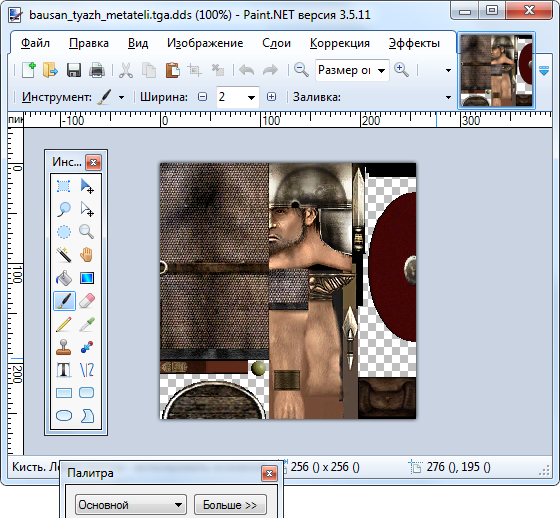The image size is (560, 518).
Task: Select the Pencil tool
Action: 64,324
